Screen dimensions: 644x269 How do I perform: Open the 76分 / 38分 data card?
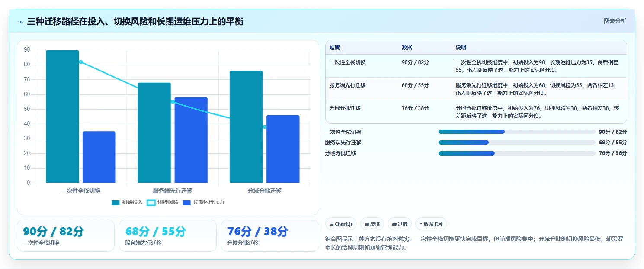270,236
